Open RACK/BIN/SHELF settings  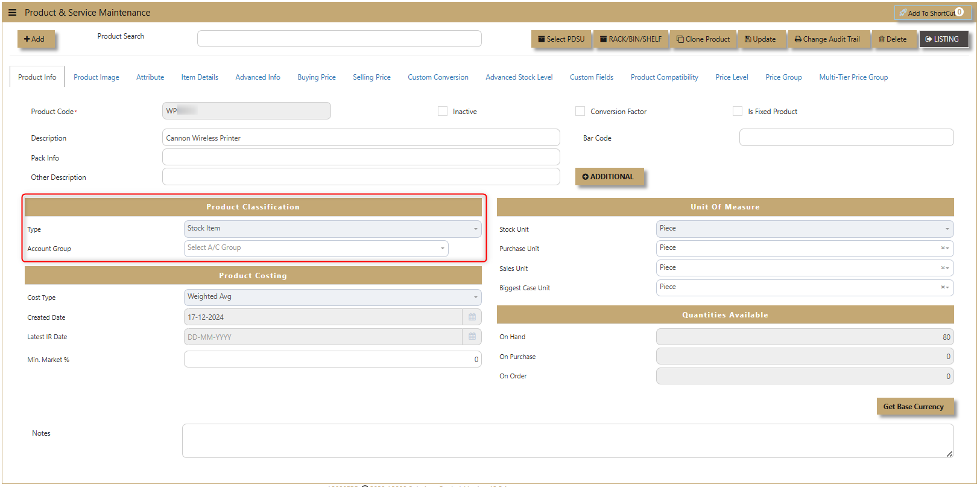click(x=631, y=39)
